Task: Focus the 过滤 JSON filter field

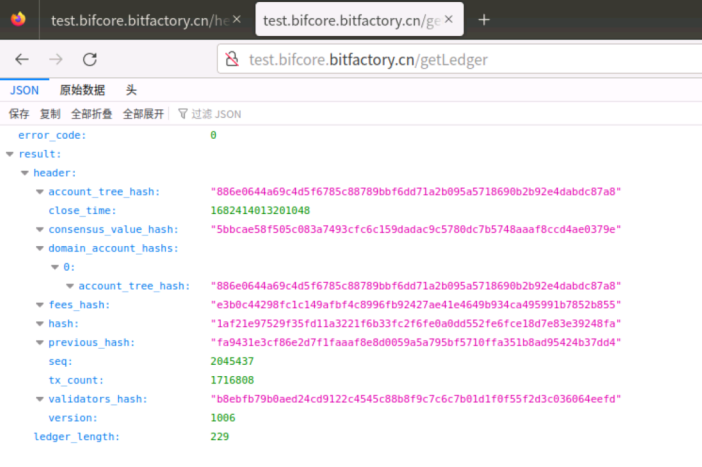Action: point(216,114)
